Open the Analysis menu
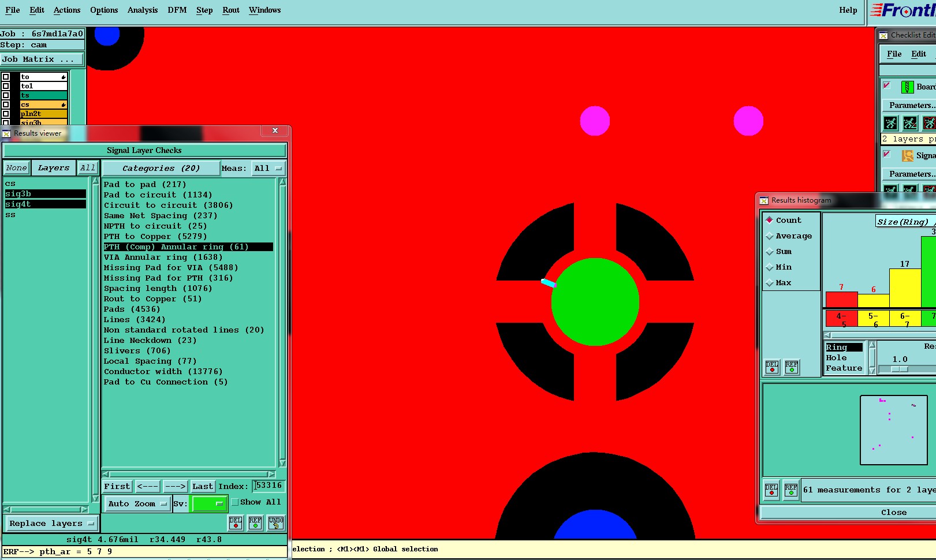936x560 pixels. 143,10
